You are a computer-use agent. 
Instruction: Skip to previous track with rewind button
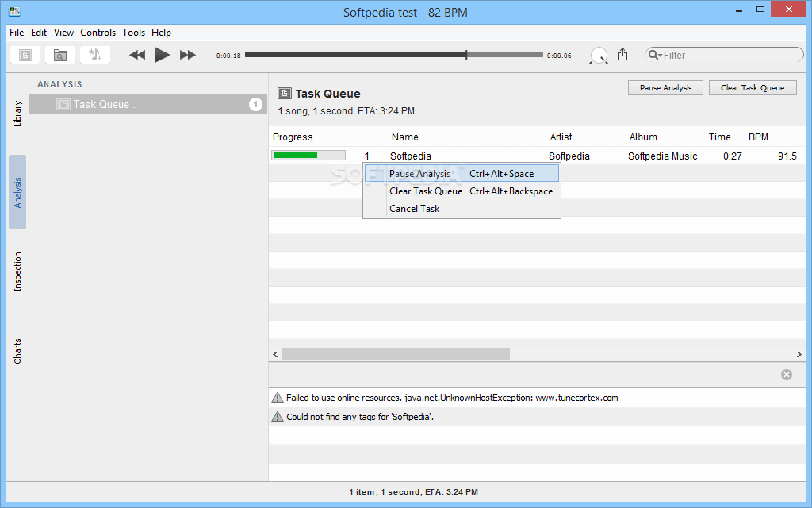click(x=137, y=55)
